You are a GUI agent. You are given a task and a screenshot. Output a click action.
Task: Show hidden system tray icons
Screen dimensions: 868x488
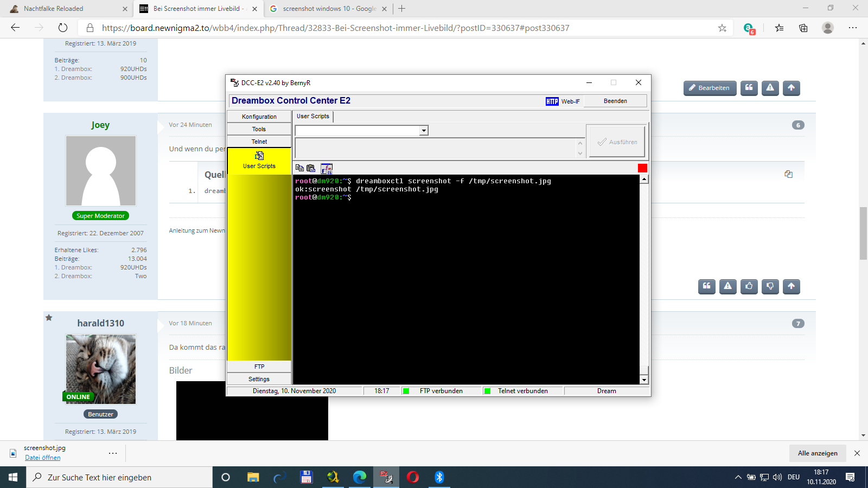coord(738,477)
